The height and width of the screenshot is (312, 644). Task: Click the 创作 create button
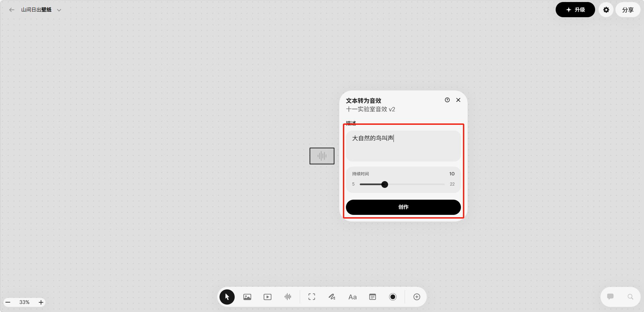[403, 207]
